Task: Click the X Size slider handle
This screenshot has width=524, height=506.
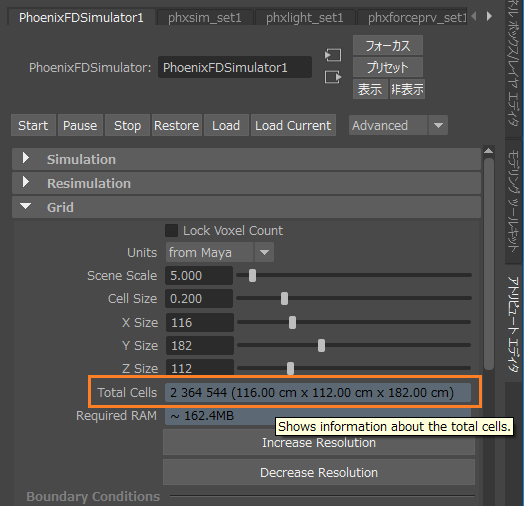Action: [x=292, y=323]
